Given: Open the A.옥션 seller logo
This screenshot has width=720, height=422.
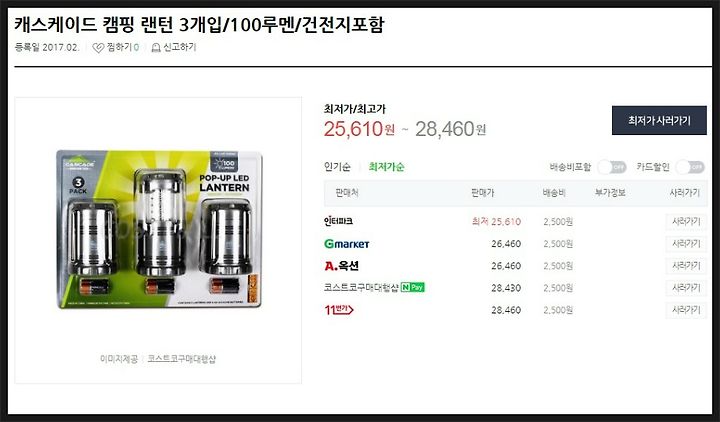Looking at the screenshot, I should pyautogui.click(x=342, y=266).
